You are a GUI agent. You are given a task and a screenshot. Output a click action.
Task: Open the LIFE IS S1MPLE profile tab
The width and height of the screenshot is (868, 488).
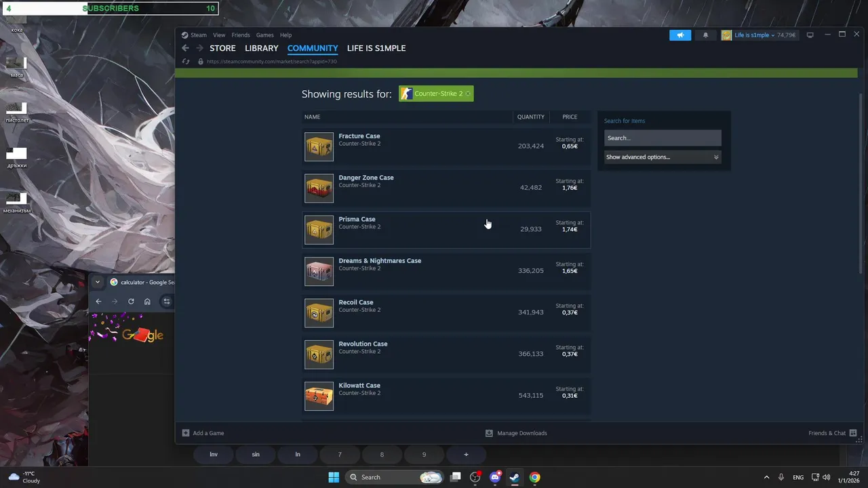point(376,48)
